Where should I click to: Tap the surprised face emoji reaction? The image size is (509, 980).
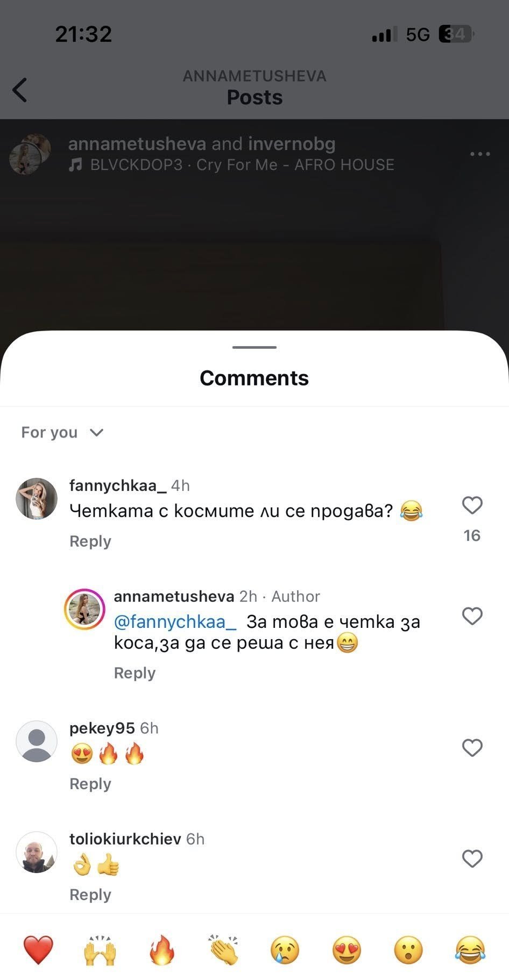(408, 949)
